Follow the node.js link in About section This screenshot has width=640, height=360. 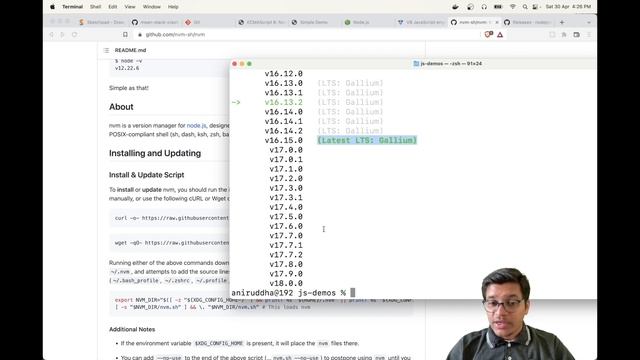pos(196,125)
